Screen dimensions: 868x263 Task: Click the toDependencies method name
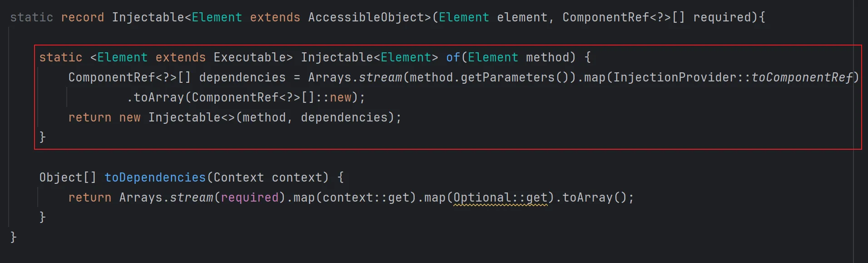pos(155,177)
